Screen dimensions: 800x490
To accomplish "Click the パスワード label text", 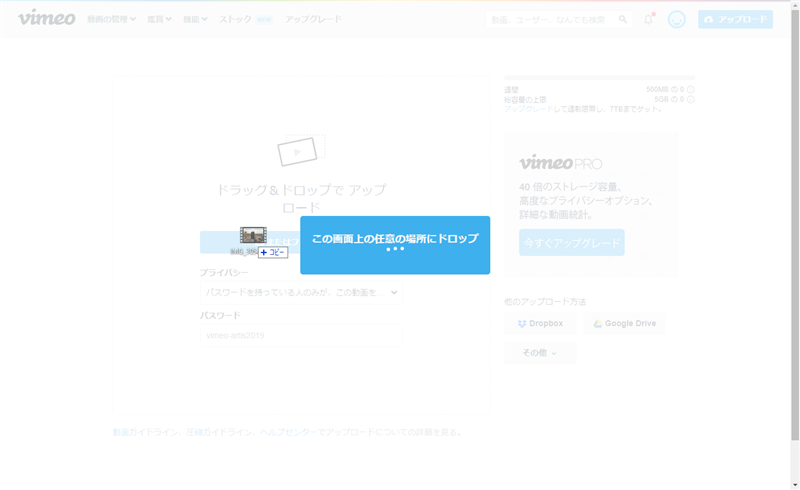I will 220,315.
